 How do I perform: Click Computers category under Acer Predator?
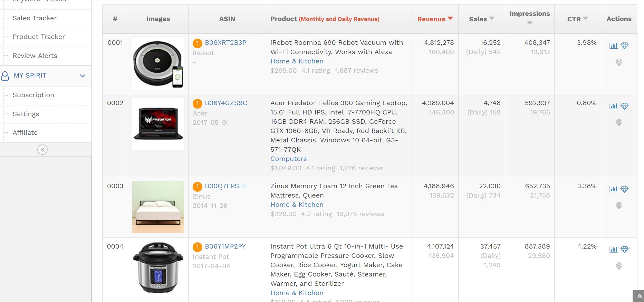pos(289,159)
